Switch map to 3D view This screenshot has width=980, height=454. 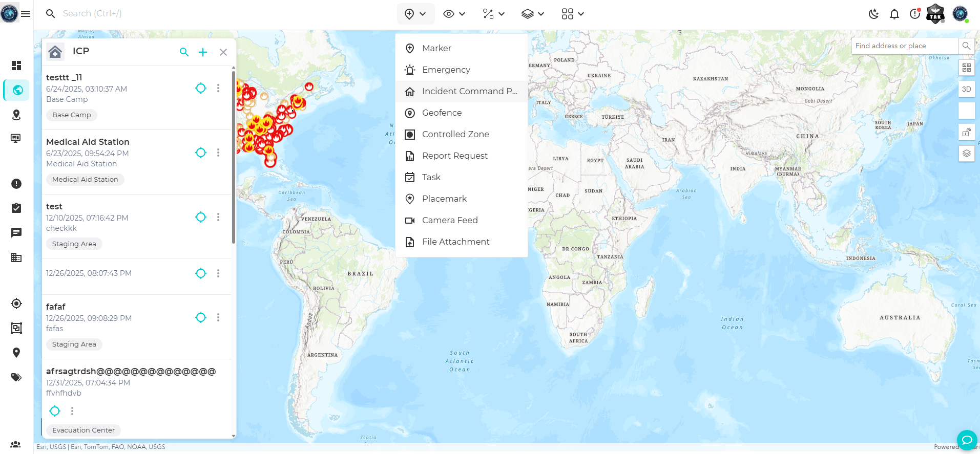pos(967,89)
